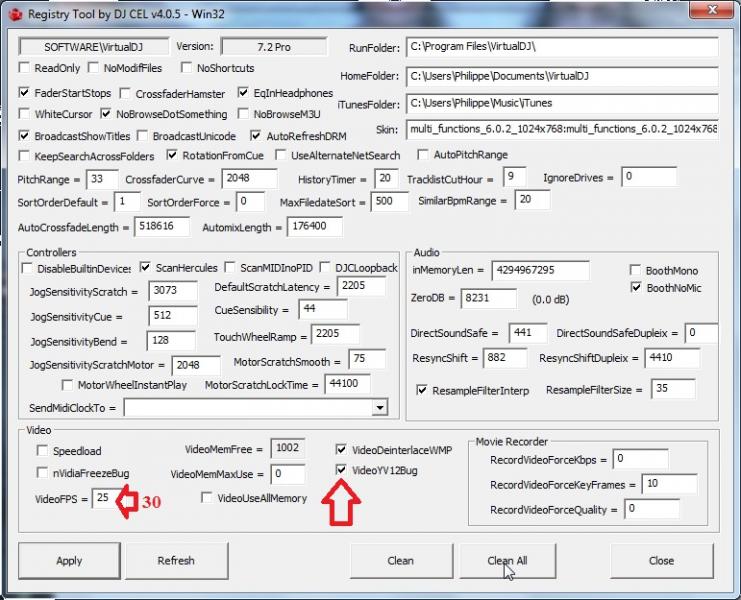Click the Skin text field

562,129
